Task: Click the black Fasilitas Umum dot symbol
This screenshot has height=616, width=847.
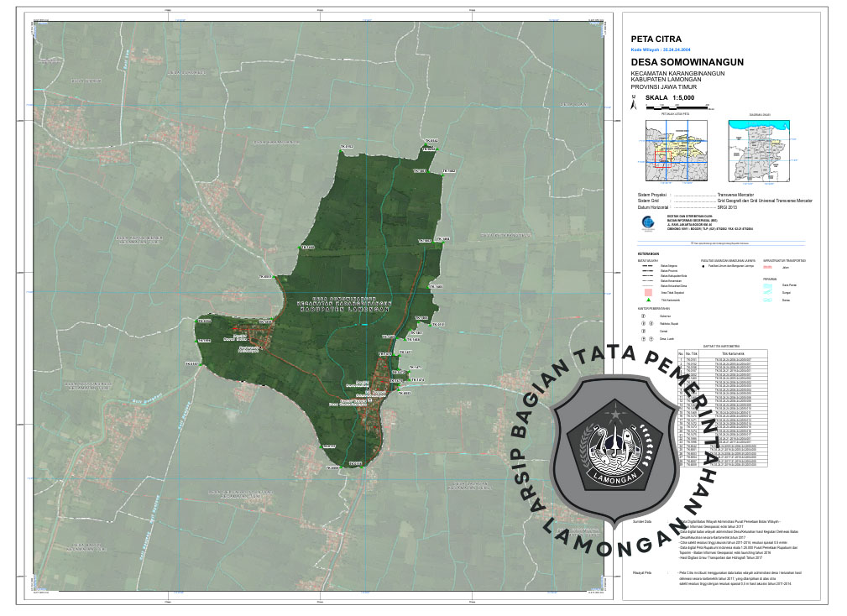Action: (x=703, y=267)
